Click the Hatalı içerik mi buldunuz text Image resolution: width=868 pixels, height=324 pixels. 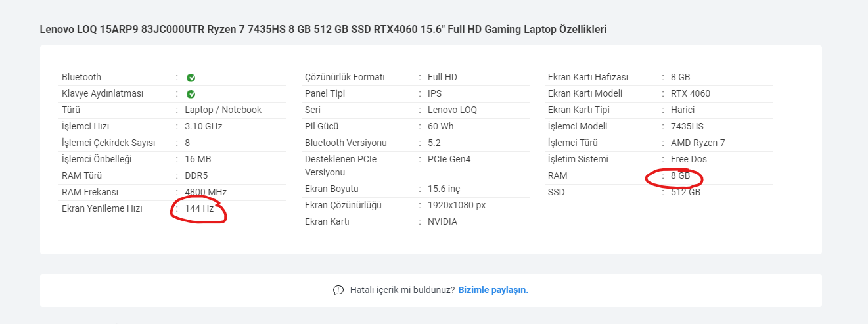click(402, 290)
